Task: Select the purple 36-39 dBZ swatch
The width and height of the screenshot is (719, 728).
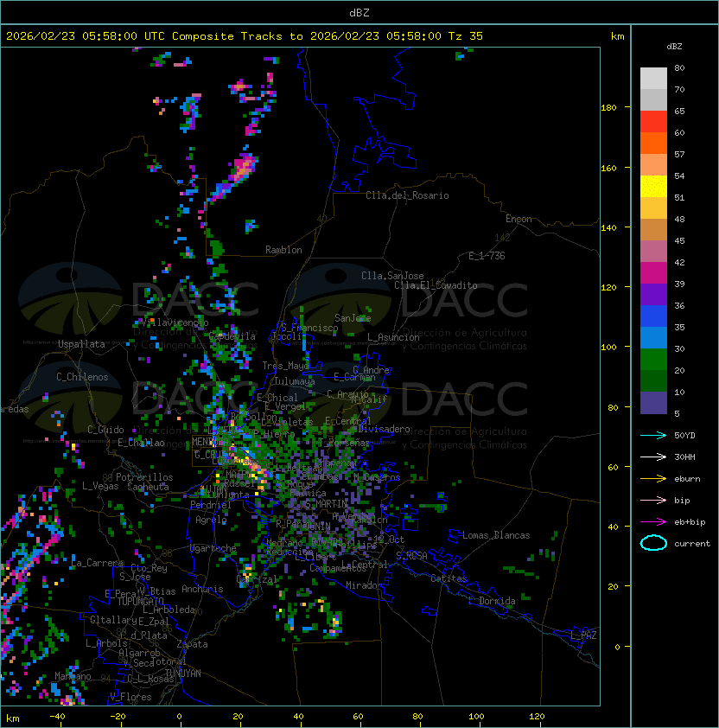Action: (x=653, y=294)
